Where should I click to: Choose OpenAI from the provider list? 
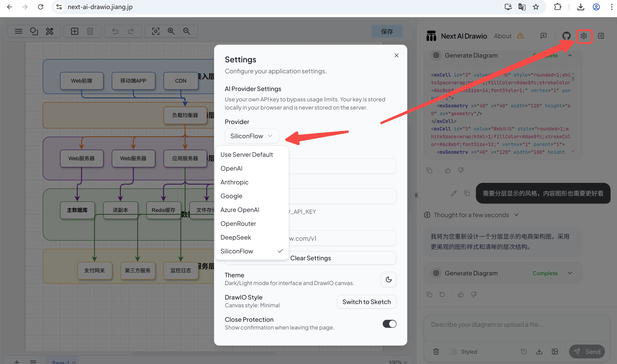coord(252,168)
